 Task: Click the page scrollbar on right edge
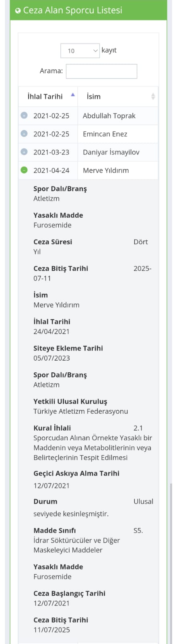point(171,563)
